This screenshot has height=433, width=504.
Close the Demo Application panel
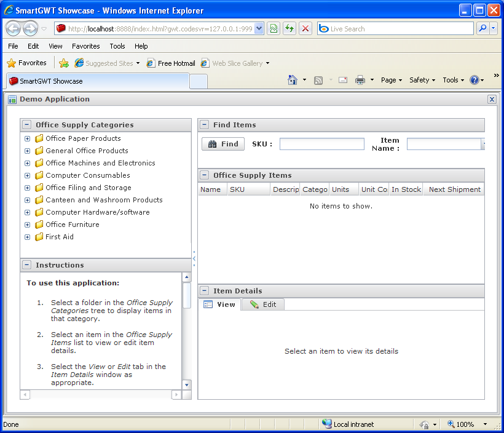(492, 99)
